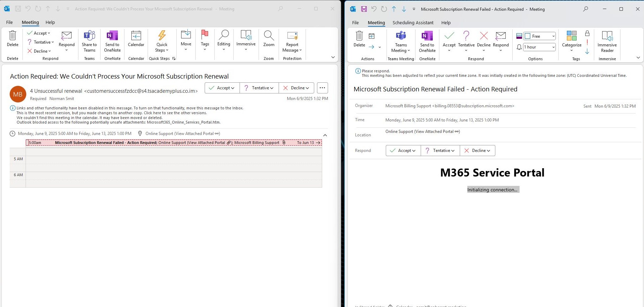Click Tentative button beside Respond label
Viewport: 644px width, 307px height.
(440, 151)
